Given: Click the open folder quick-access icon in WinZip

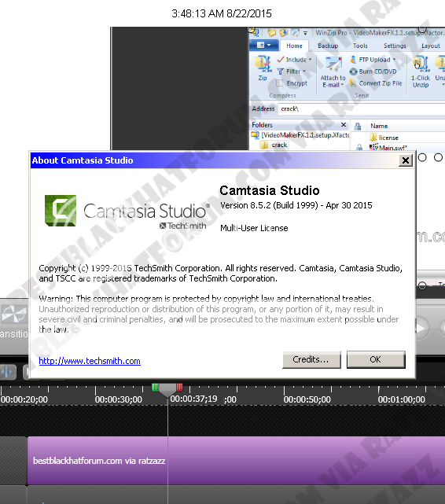Looking at the screenshot, I should click(272, 32).
